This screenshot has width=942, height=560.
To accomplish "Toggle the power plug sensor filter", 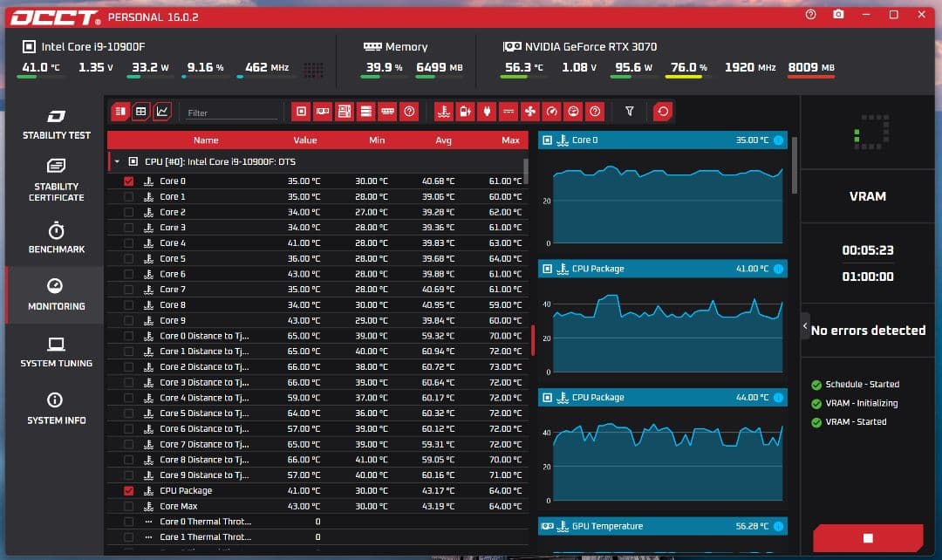I will (487, 112).
